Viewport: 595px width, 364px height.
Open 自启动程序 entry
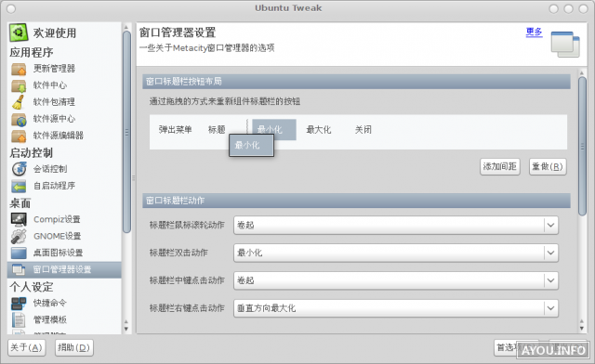click(54, 186)
